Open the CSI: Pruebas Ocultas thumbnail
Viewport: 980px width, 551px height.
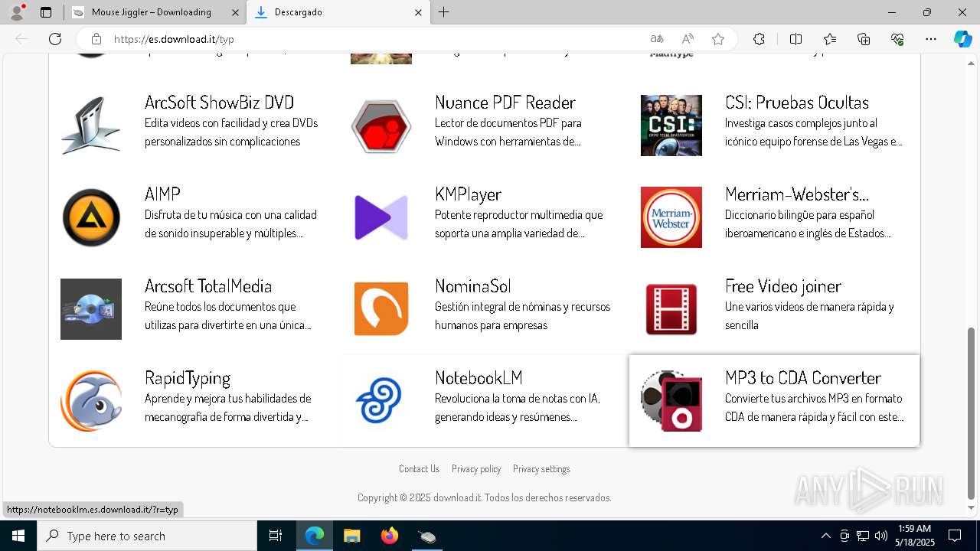pyautogui.click(x=671, y=126)
